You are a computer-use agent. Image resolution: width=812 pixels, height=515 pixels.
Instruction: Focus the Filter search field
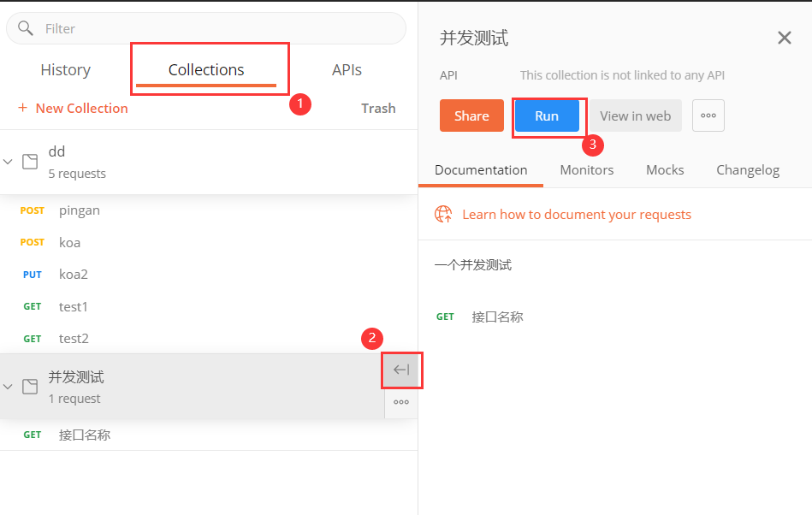pyautogui.click(x=206, y=28)
